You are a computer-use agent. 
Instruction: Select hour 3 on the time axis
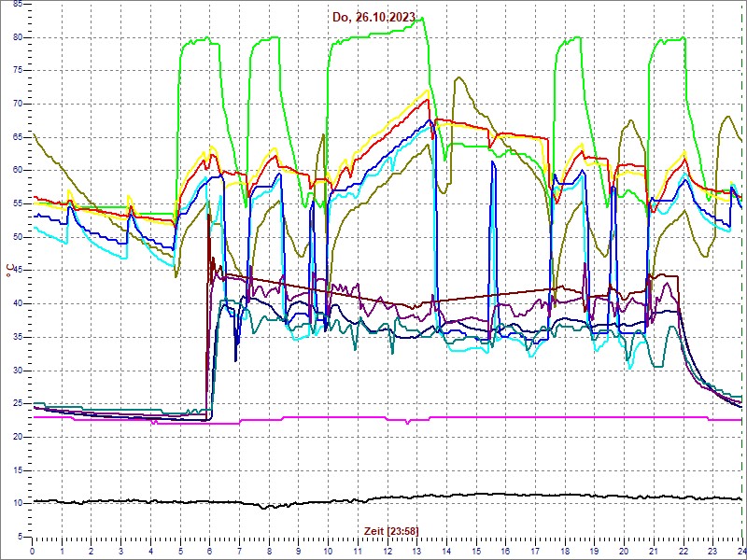[121, 551]
